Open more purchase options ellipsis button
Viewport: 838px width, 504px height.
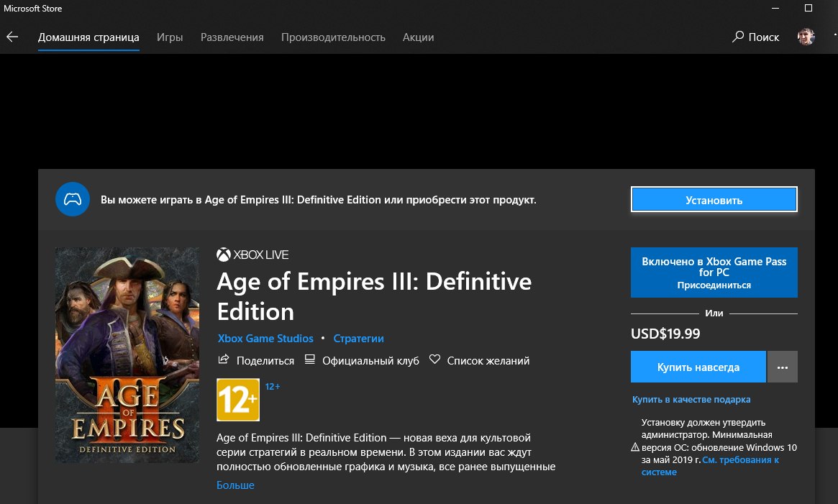783,367
